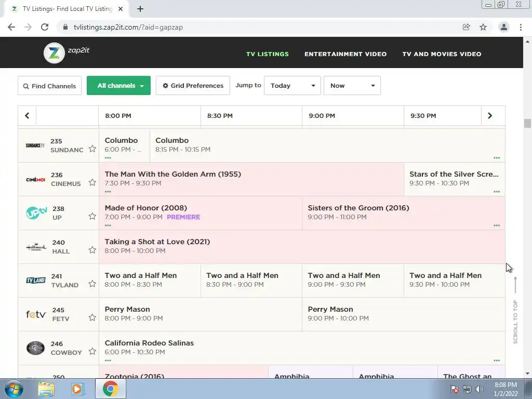Open TV AND MOVIES VIDEO nav item
Viewport: 532px width, 399px height.
[442, 54]
